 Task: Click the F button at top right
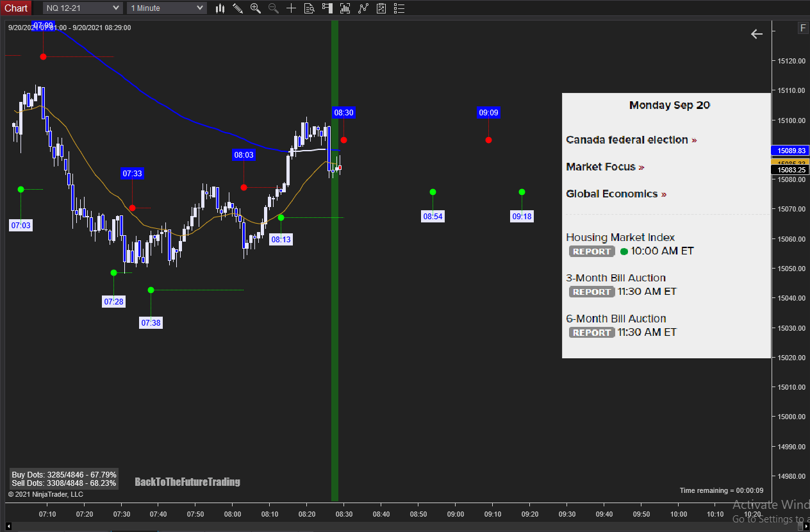[803, 28]
